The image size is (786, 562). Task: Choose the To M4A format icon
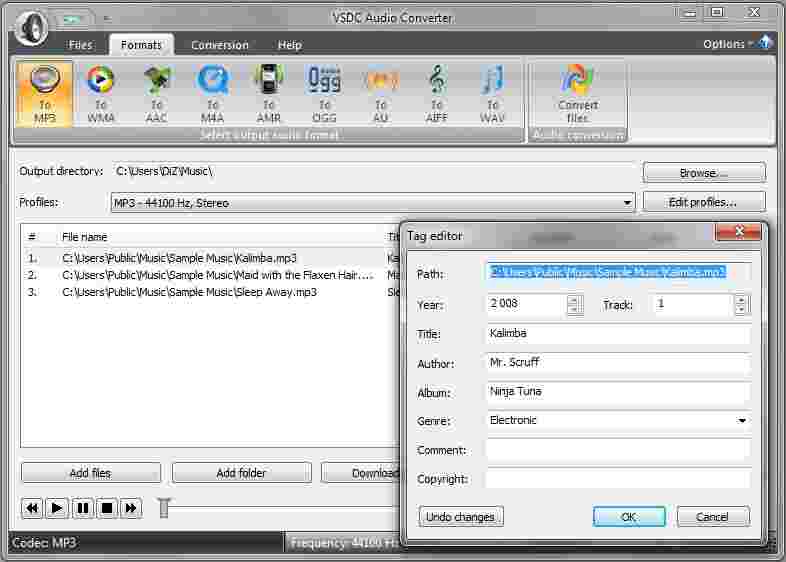point(213,94)
